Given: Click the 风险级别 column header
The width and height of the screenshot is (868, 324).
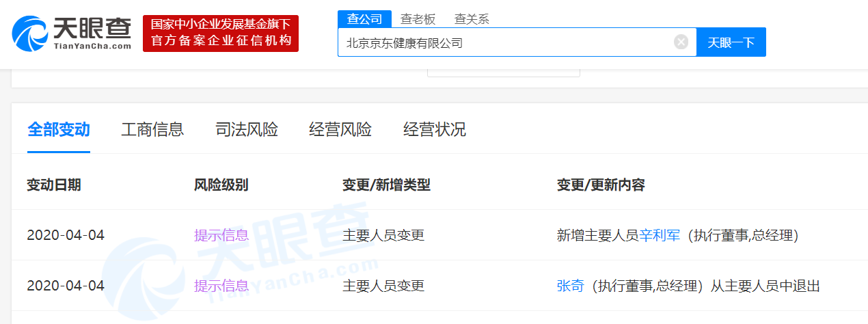Looking at the screenshot, I should [x=221, y=185].
